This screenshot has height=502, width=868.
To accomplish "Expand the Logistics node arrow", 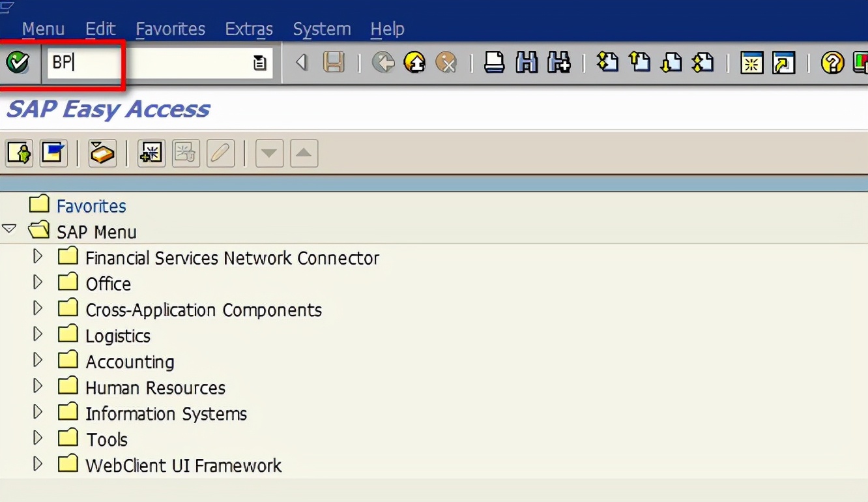I will (38, 334).
